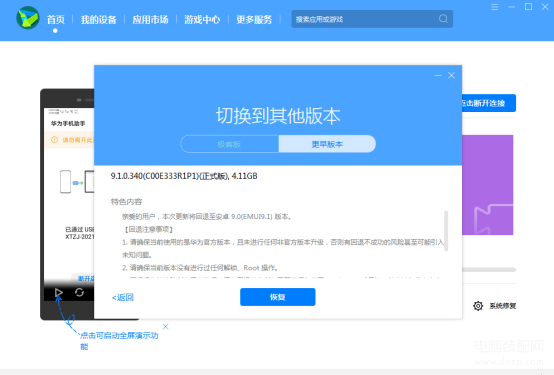Viewport: 554px width, 375px height.
Task: Click the 系统修复 label
Action: (502, 306)
